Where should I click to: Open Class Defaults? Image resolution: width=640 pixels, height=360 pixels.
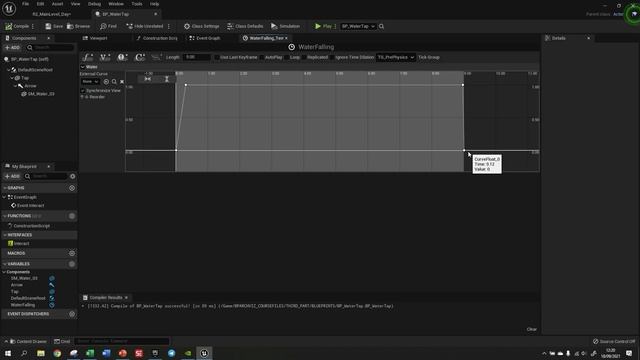coord(245,26)
